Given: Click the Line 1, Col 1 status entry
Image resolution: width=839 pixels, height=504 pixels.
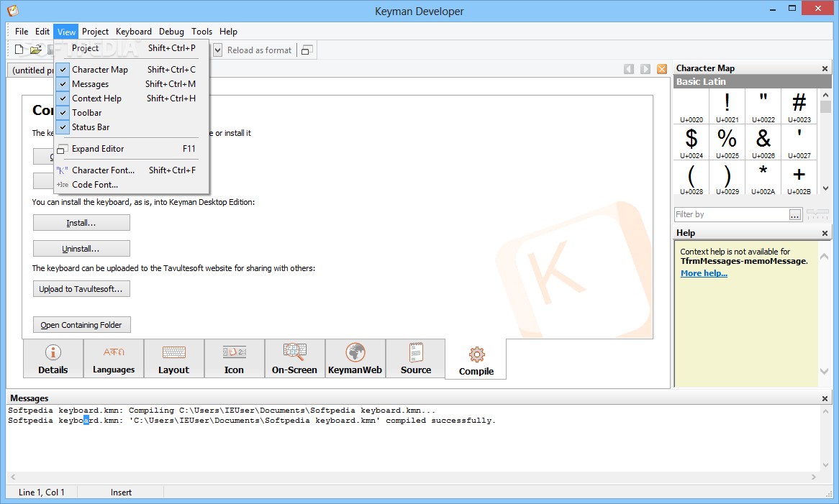Looking at the screenshot, I should click(x=42, y=492).
